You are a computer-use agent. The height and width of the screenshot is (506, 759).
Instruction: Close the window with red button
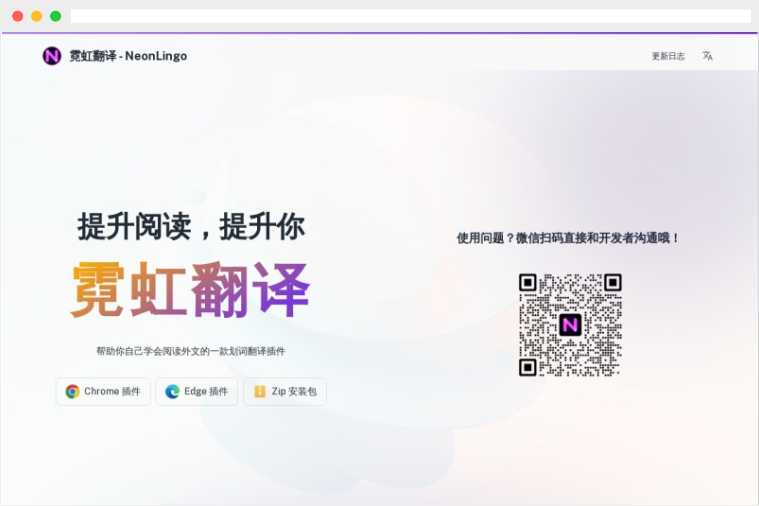tap(17, 16)
